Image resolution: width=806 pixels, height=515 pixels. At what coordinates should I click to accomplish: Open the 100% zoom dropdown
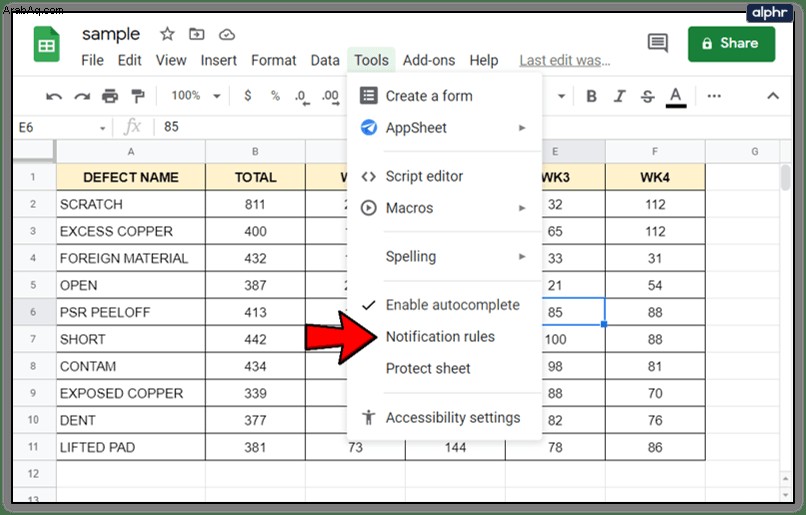pyautogui.click(x=195, y=96)
